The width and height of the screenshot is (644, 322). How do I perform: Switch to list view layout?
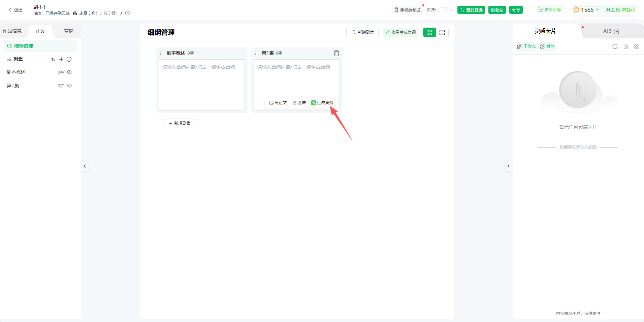coord(442,32)
